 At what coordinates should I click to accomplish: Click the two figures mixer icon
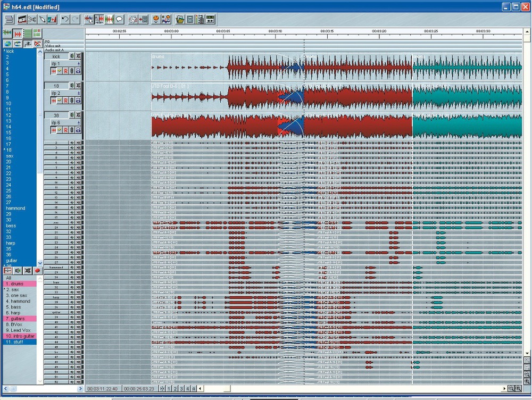pyautogui.click(x=166, y=20)
